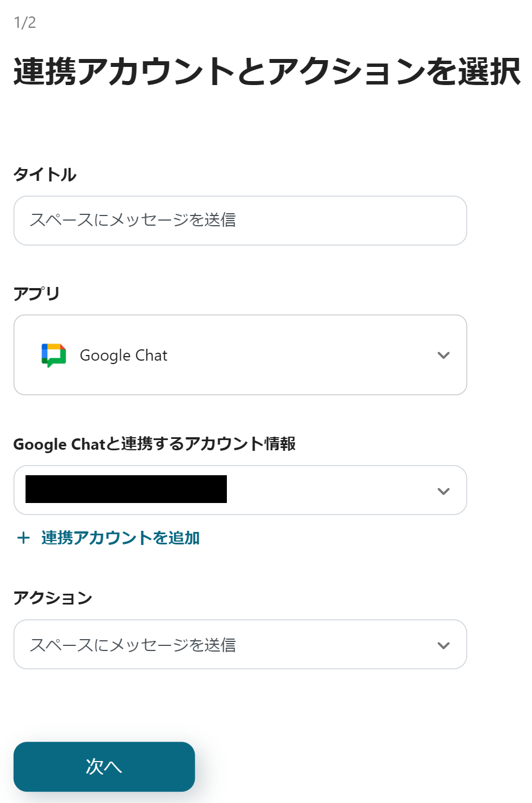Click the アプリ field label
The height and width of the screenshot is (803, 532).
(37, 293)
